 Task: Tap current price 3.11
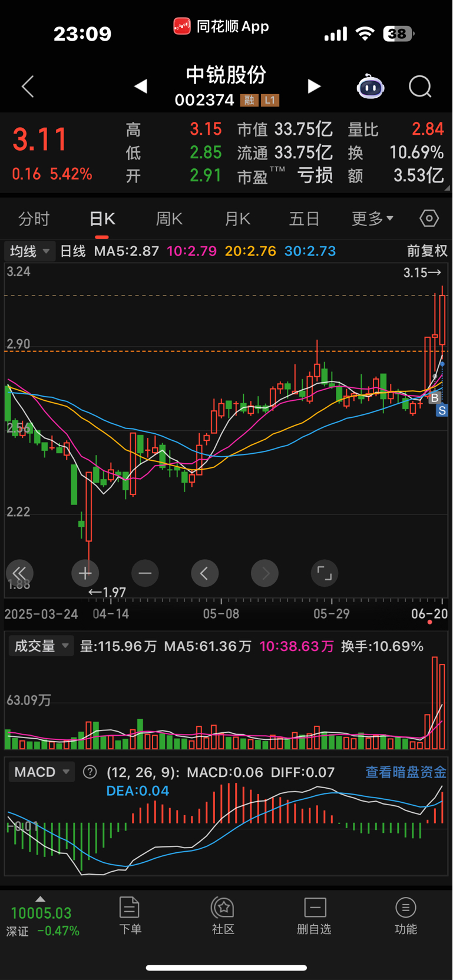point(40,139)
